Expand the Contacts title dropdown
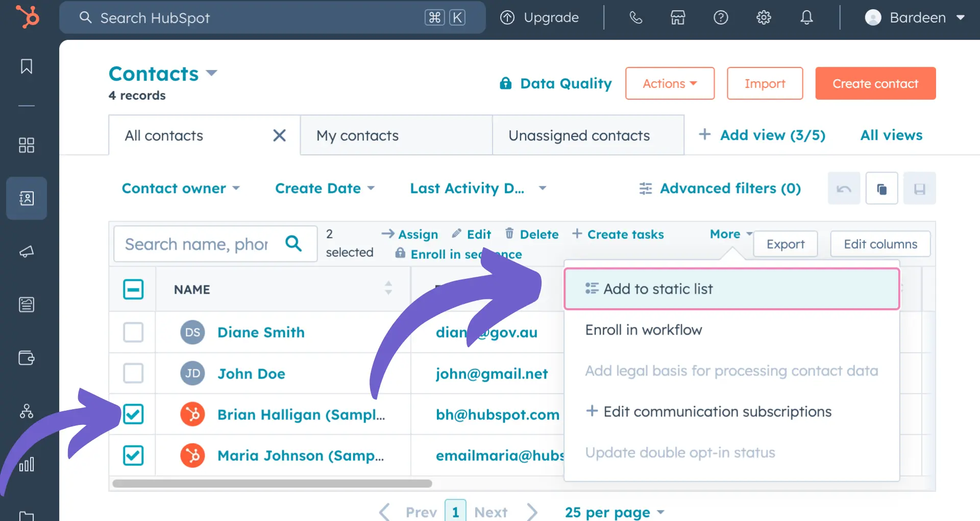 [211, 74]
